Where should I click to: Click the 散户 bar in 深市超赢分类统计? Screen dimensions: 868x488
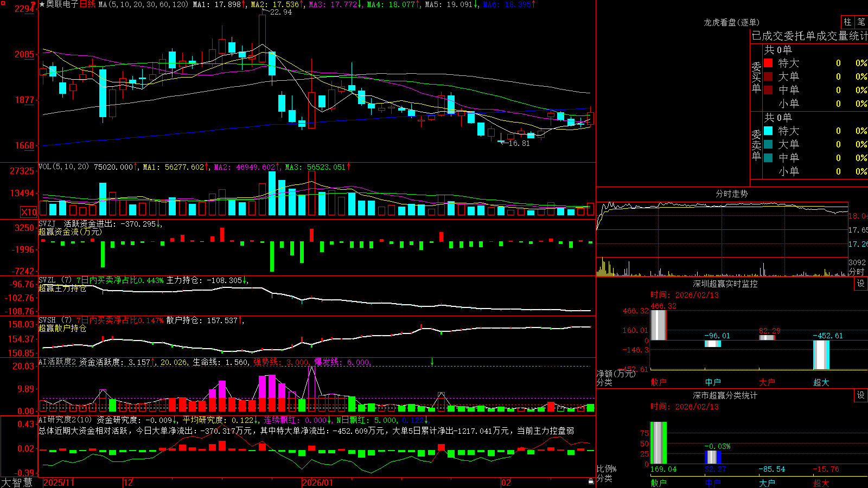(x=658, y=442)
